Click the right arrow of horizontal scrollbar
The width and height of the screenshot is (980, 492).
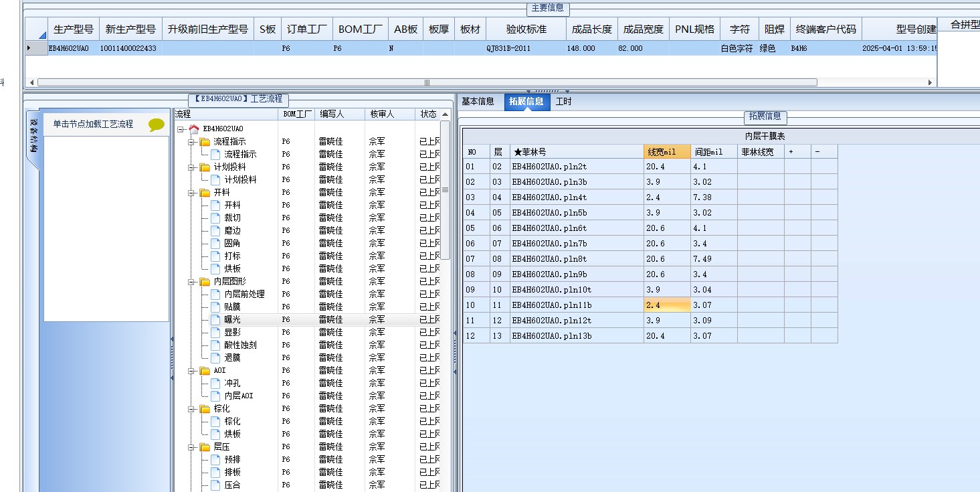[x=930, y=82]
